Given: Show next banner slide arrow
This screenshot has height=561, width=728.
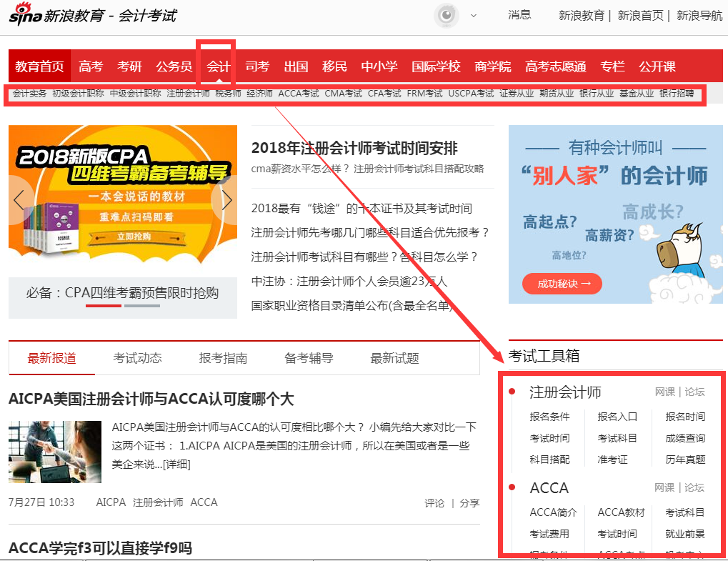Looking at the screenshot, I should (226, 200).
